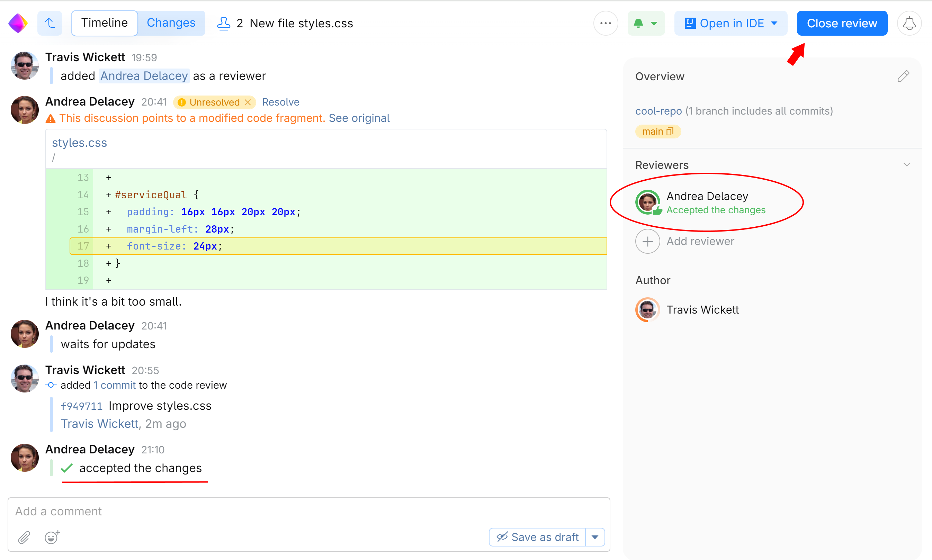Edit overview using pencil icon
The width and height of the screenshot is (932, 560).
[x=903, y=76]
